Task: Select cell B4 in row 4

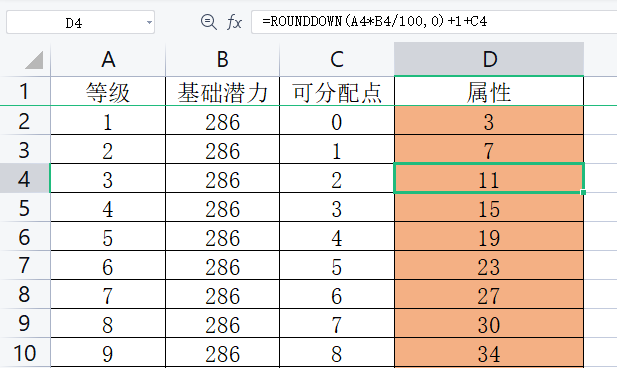Action: coord(222,178)
